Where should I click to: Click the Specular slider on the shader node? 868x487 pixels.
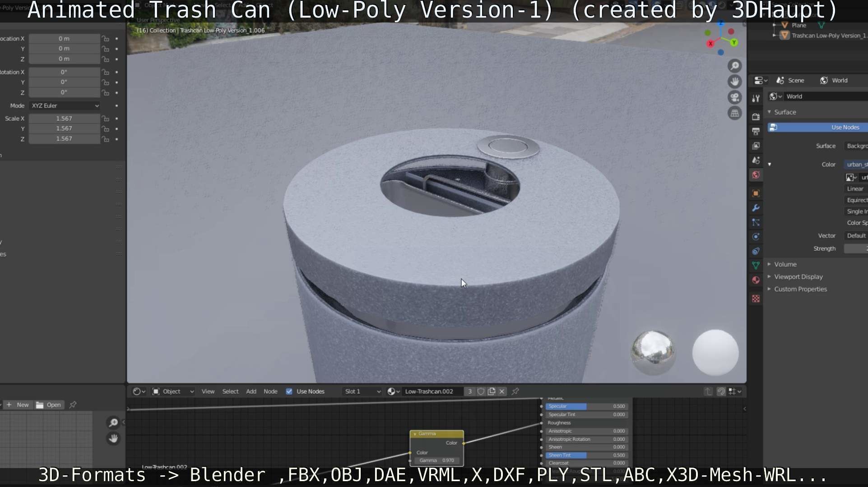coord(586,406)
